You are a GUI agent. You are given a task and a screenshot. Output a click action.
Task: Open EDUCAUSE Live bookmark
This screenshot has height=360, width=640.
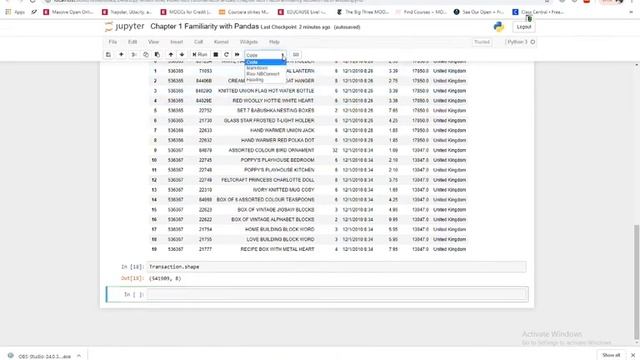coord(303,12)
